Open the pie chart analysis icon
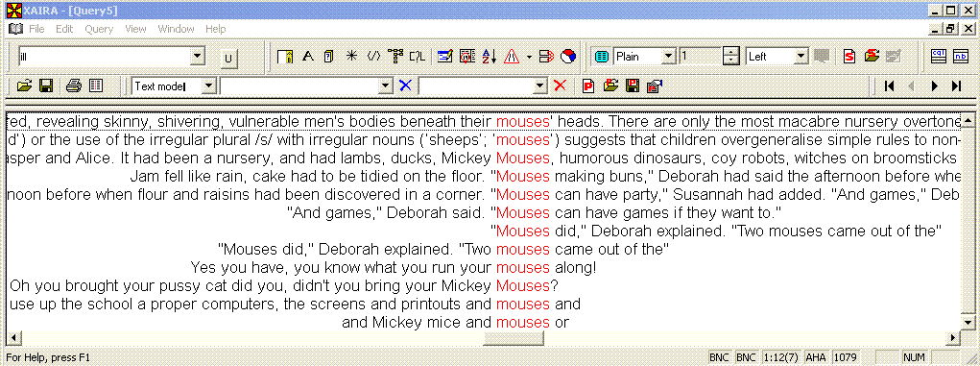 (567, 57)
